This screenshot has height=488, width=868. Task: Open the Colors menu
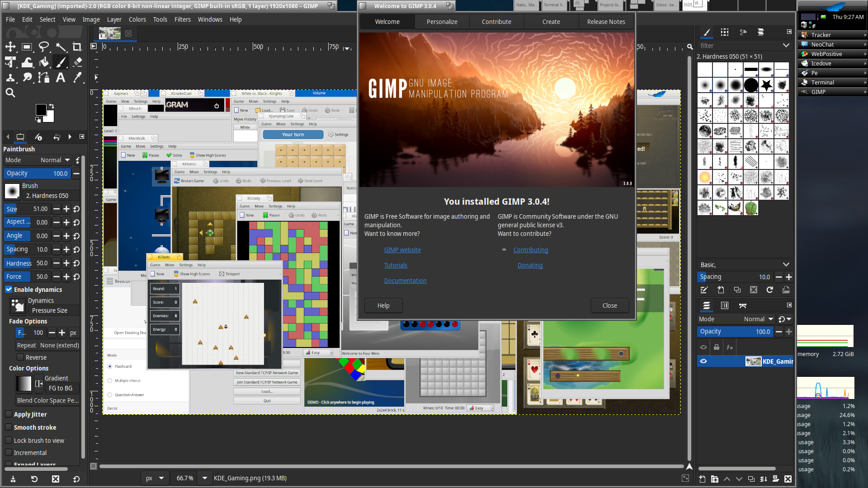(137, 19)
